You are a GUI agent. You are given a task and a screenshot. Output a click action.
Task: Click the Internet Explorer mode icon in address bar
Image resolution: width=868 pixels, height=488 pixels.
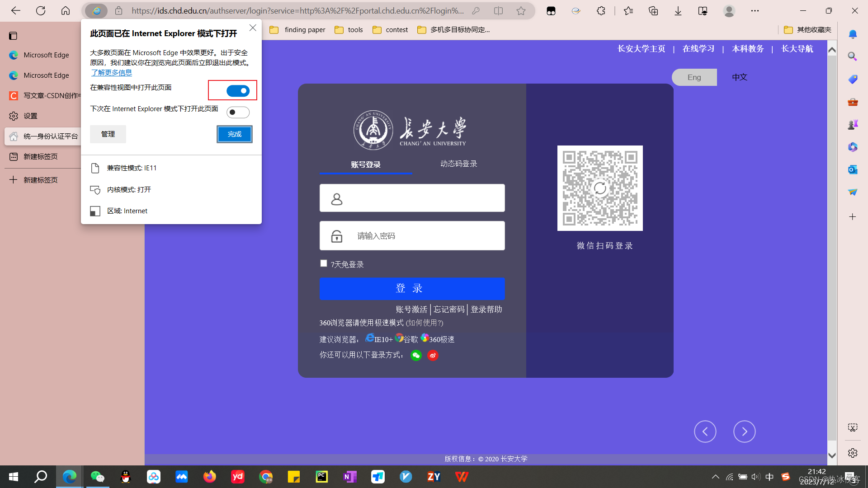pyautogui.click(x=96, y=11)
